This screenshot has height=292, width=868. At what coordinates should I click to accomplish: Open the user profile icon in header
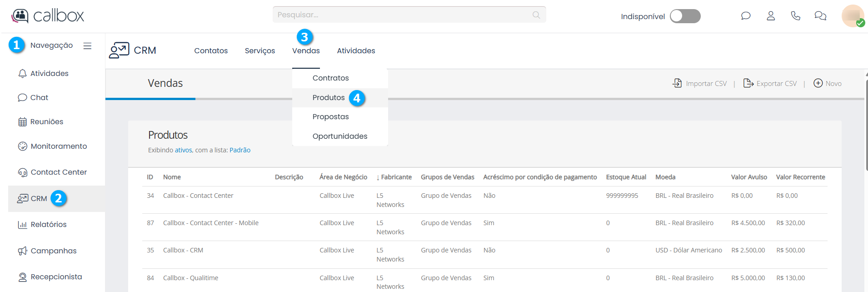tap(771, 16)
